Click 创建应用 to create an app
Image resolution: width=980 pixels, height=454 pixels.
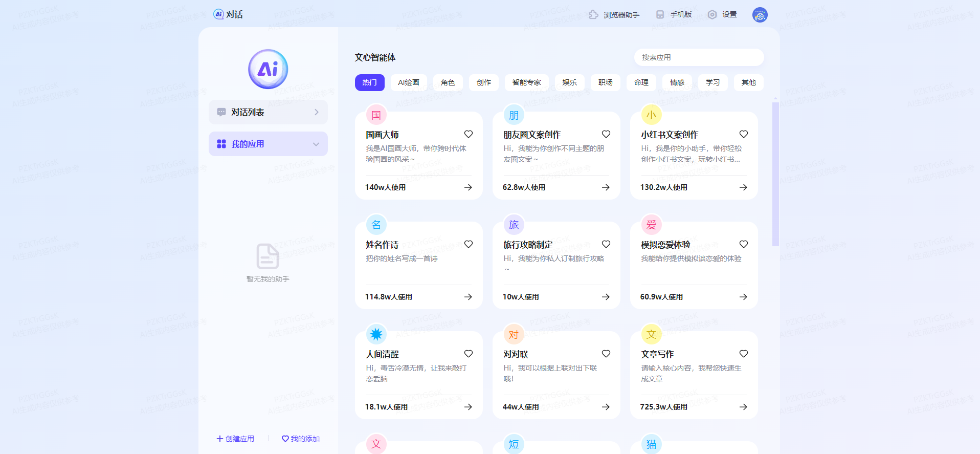point(235,439)
